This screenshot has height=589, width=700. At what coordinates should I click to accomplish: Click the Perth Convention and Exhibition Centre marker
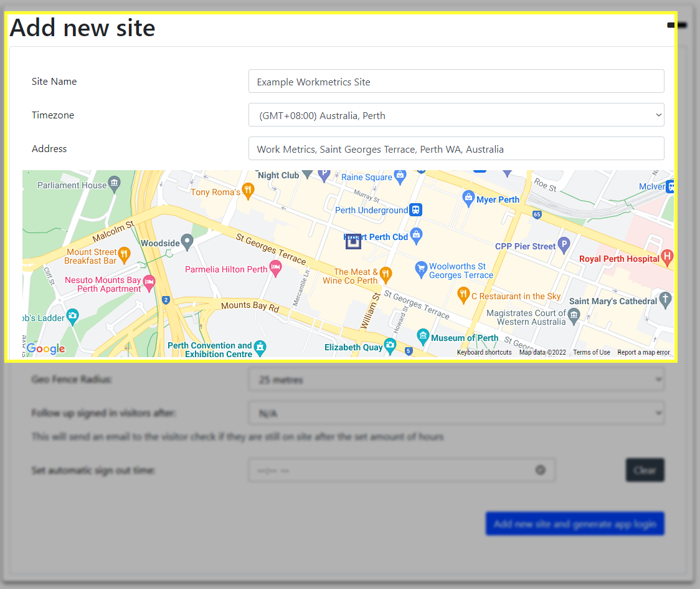click(260, 347)
